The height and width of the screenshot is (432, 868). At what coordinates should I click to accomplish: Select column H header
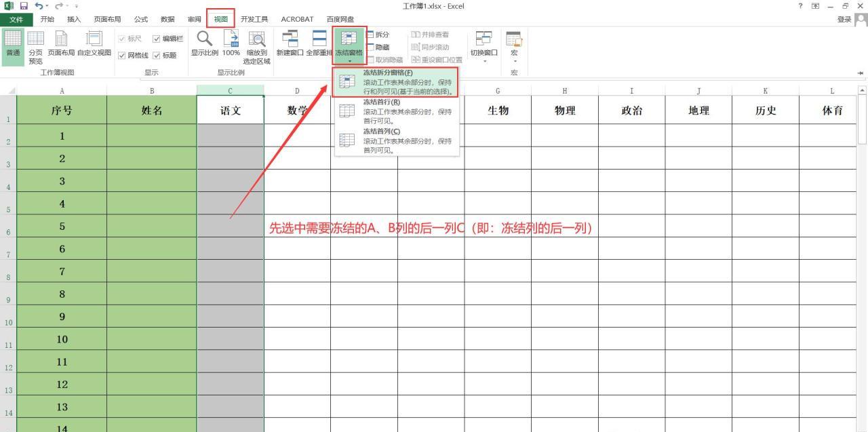pyautogui.click(x=565, y=90)
